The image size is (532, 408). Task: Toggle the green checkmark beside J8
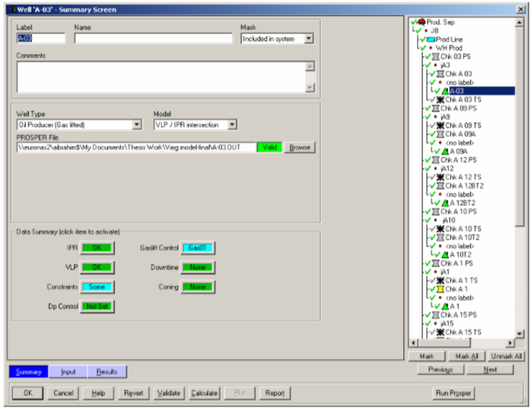tap(419, 31)
